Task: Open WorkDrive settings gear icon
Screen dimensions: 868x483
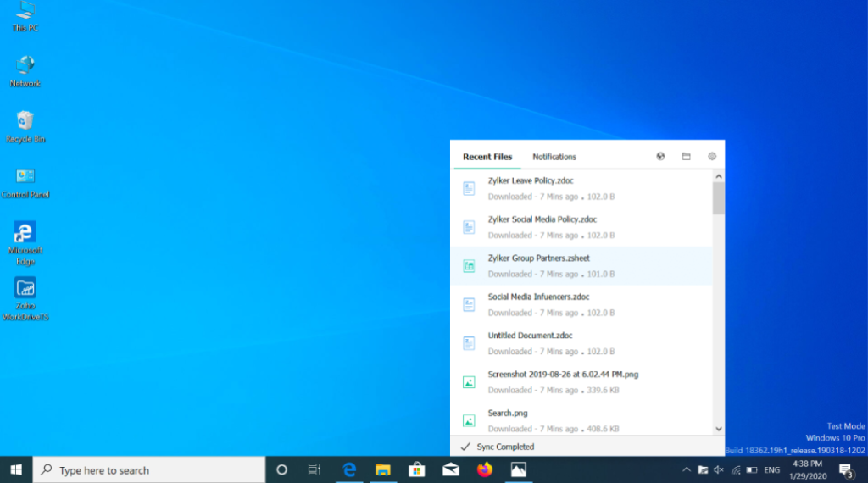Action: point(712,157)
